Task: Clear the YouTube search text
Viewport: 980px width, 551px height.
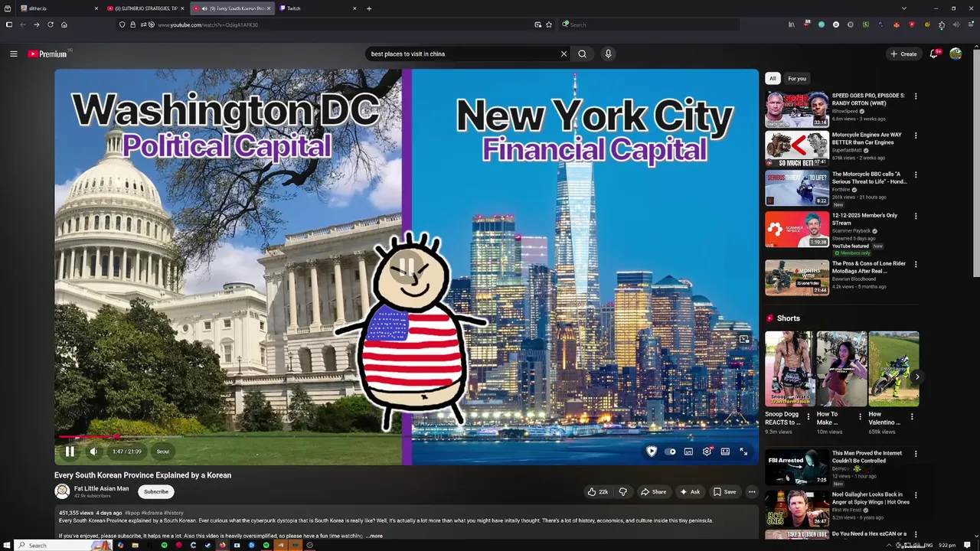Action: [x=563, y=54]
